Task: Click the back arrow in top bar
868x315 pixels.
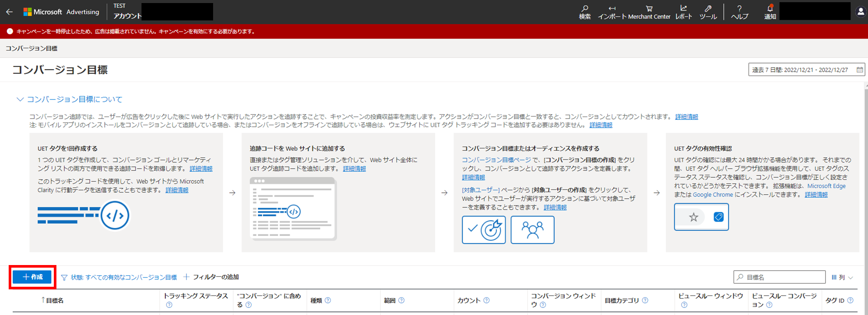Action: (9, 12)
